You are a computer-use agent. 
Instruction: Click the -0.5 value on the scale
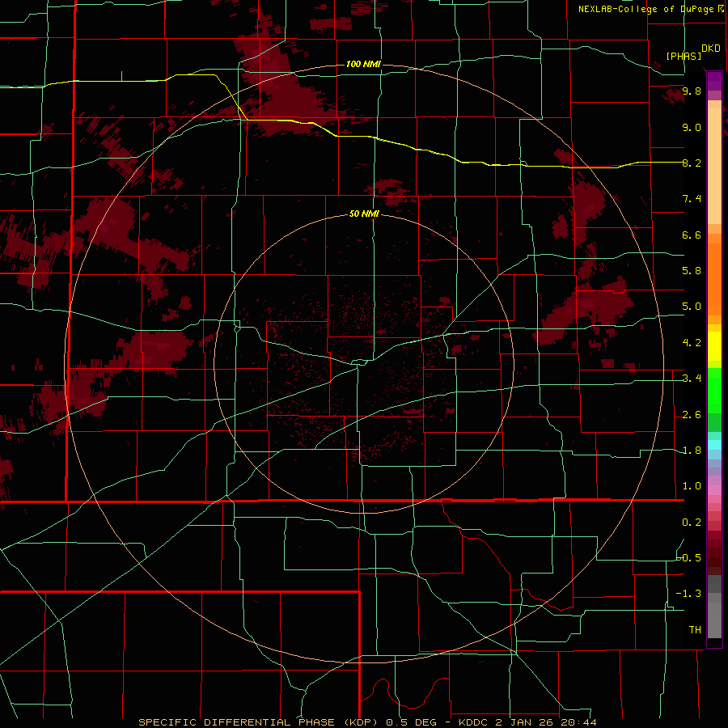pyautogui.click(x=689, y=558)
